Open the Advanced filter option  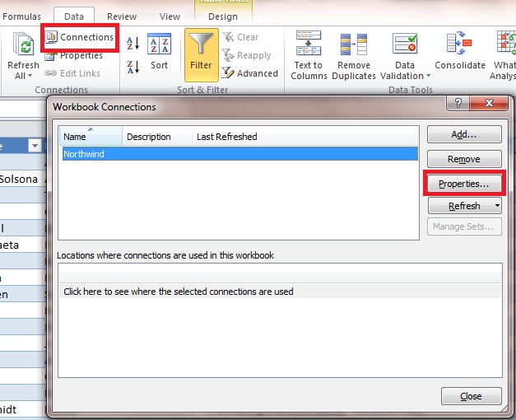click(250, 73)
